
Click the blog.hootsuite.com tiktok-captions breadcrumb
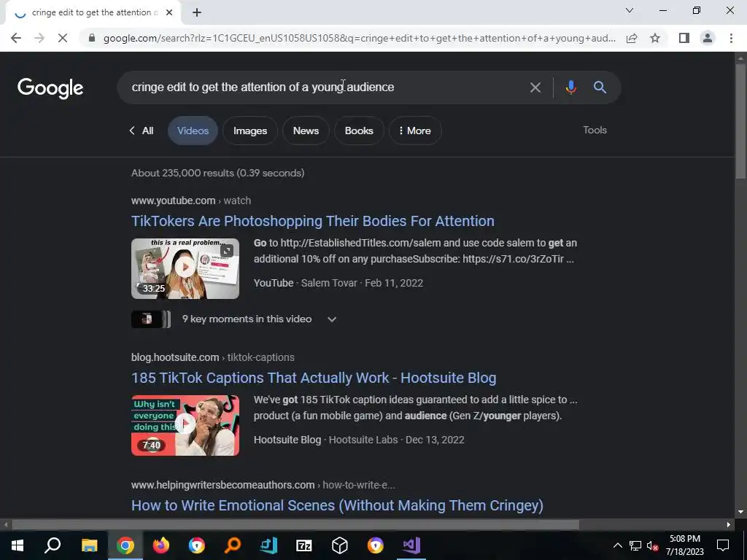213,357
